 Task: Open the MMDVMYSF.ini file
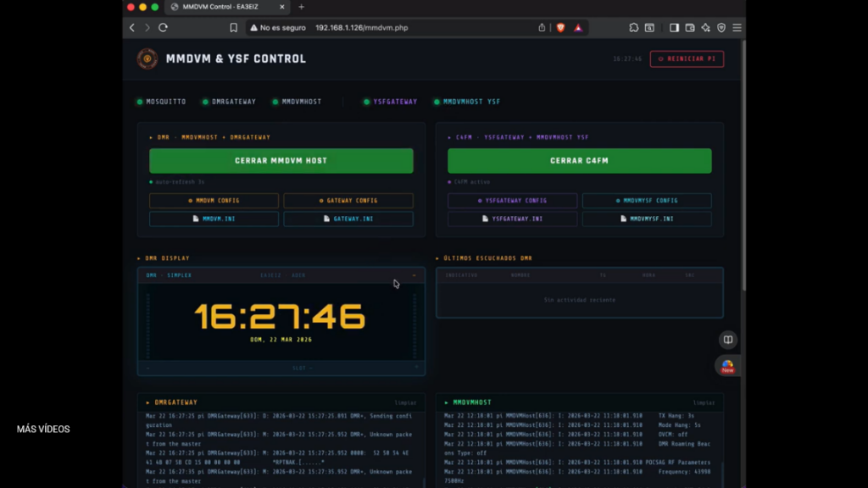tap(646, 219)
